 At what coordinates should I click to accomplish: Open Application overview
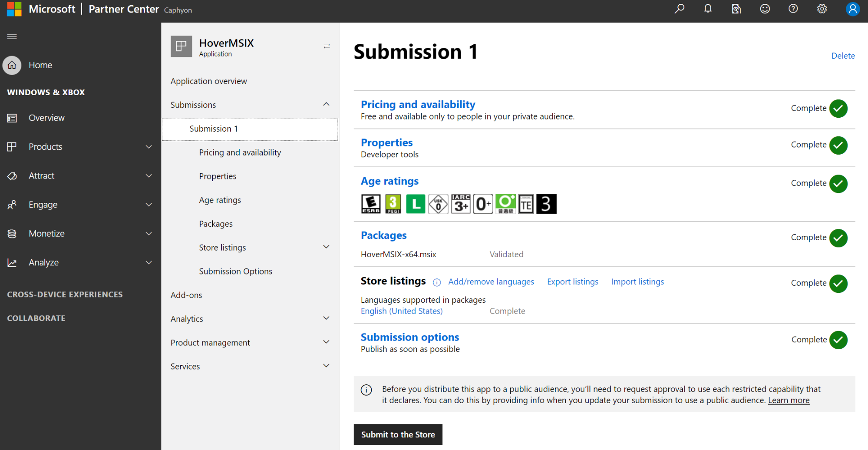(208, 81)
